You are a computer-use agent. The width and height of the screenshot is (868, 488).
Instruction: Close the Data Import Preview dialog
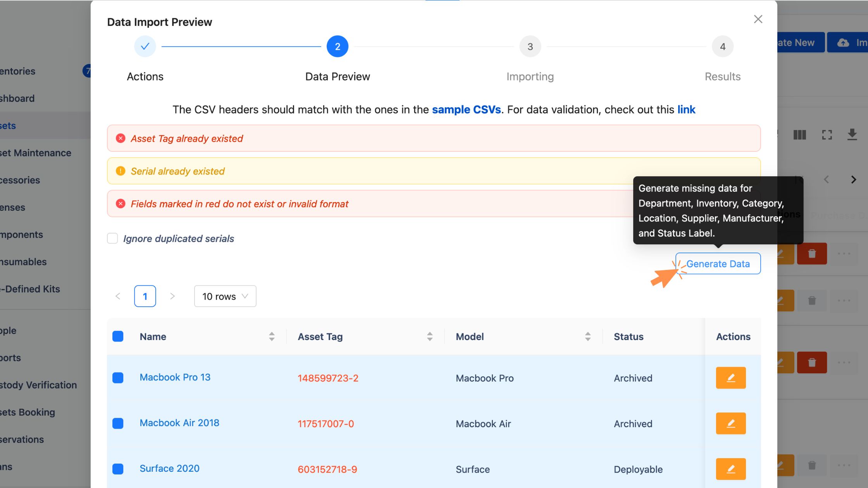pos(758,19)
